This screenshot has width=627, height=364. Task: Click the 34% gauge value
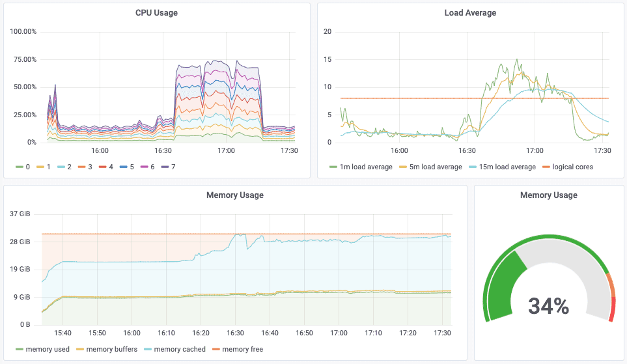tap(549, 306)
